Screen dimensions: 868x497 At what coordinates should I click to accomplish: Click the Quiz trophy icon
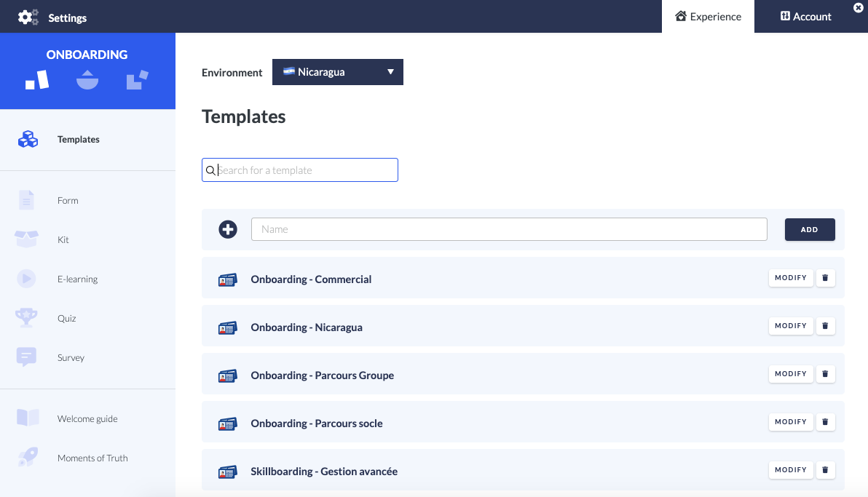click(x=26, y=318)
